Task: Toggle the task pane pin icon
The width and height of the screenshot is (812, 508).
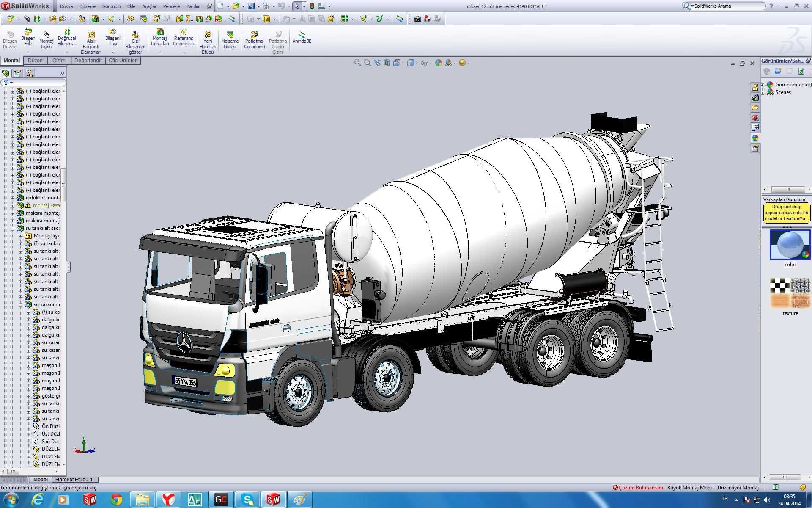Action: [808, 61]
